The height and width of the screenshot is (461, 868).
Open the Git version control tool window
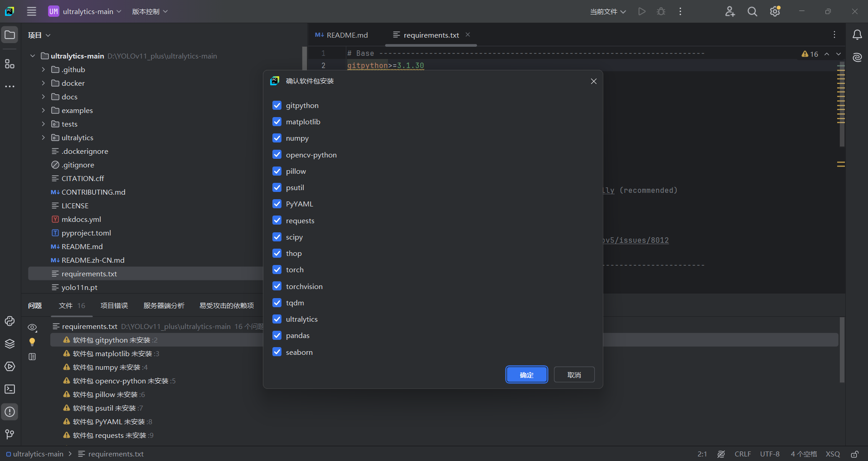click(10, 435)
